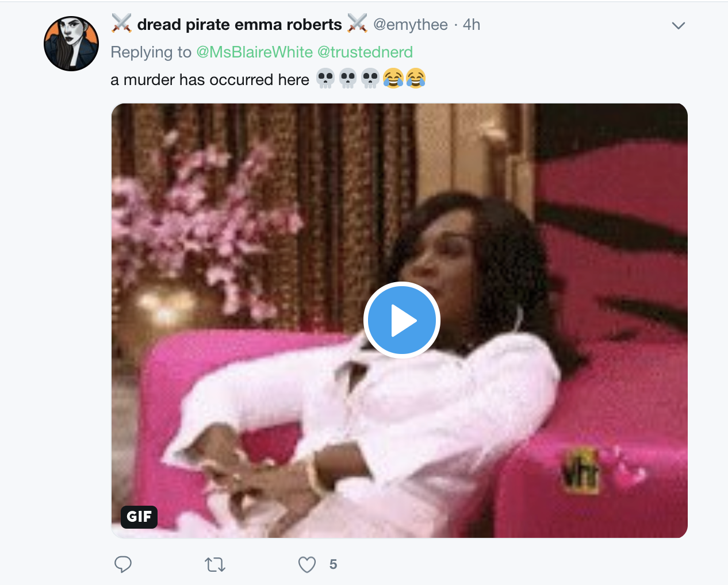The height and width of the screenshot is (585, 728).
Task: Play the GIF with the blue play button
Action: pyautogui.click(x=401, y=320)
